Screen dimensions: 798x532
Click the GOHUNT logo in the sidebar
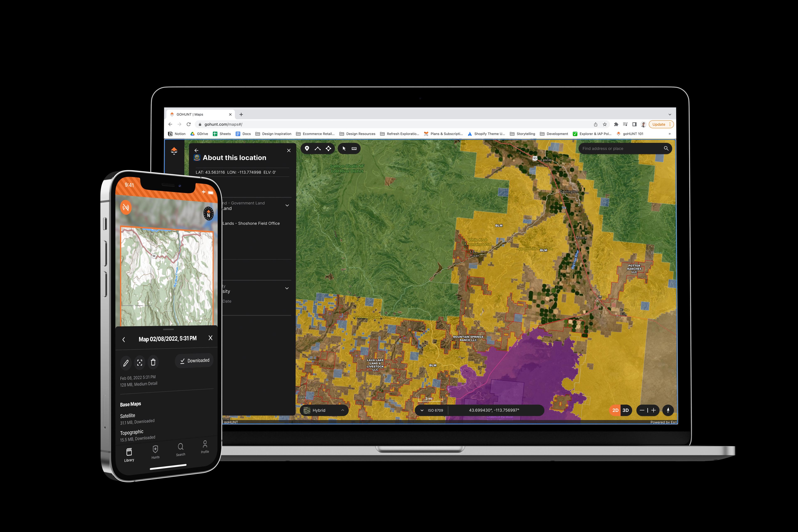tap(174, 151)
